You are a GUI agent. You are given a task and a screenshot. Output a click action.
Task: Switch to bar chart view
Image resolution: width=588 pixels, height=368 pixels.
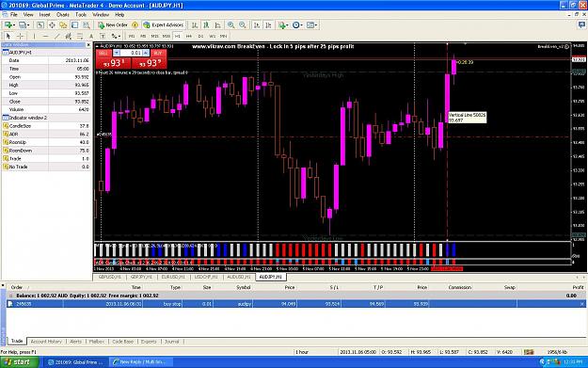pos(195,24)
